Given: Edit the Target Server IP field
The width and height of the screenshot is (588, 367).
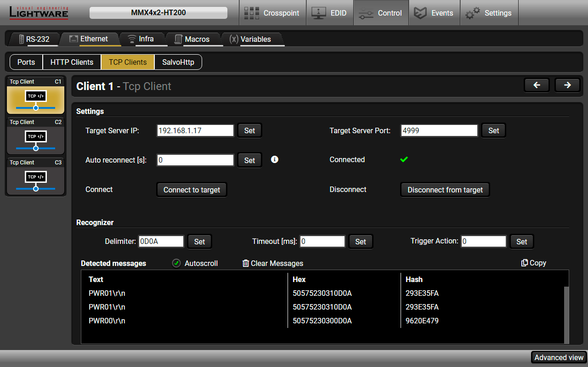Looking at the screenshot, I should [195, 130].
